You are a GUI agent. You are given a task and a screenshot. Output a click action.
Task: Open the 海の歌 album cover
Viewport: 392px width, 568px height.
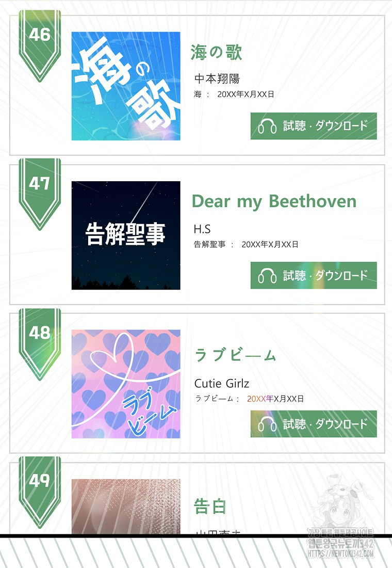pyautogui.click(x=126, y=86)
